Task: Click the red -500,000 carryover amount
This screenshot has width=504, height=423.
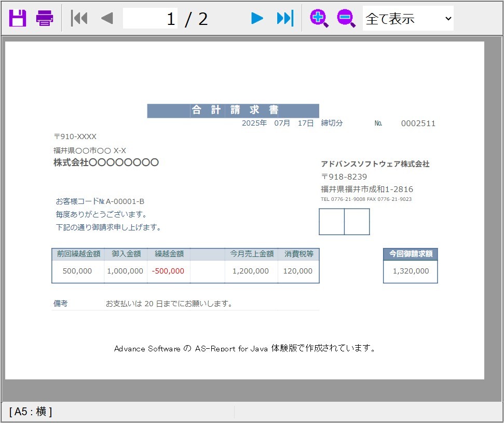Action: [168, 271]
